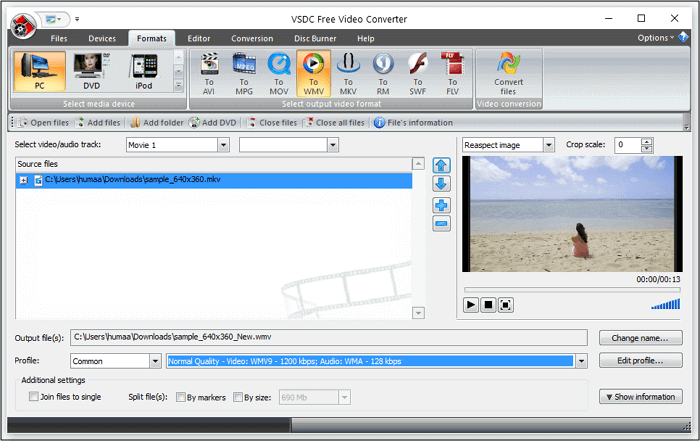Pick the To MKV output format
Image resolution: width=700 pixels, height=441 pixels.
click(348, 72)
